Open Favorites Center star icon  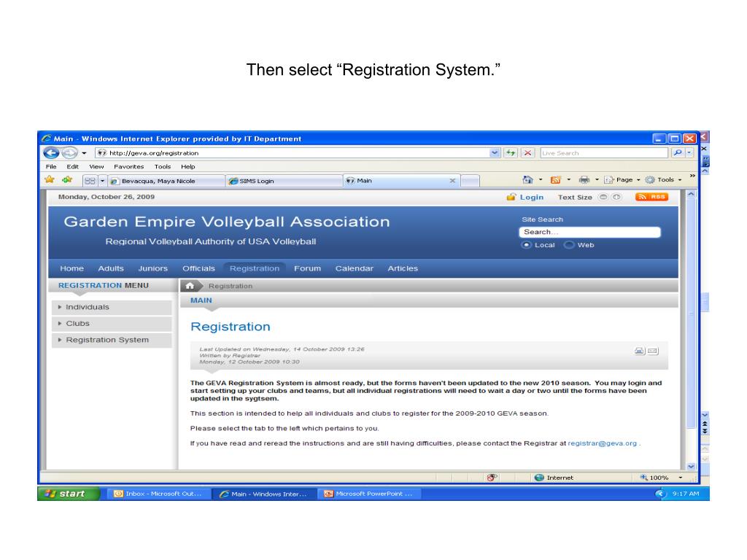[x=49, y=180]
